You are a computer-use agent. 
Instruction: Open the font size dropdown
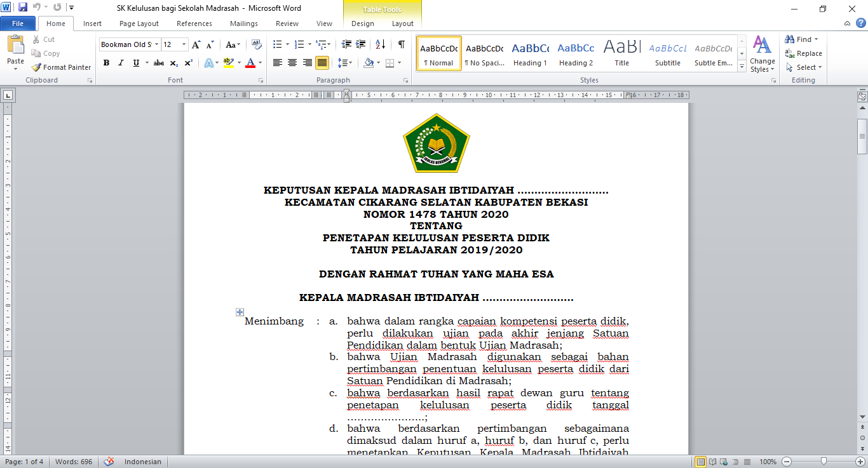coord(184,44)
